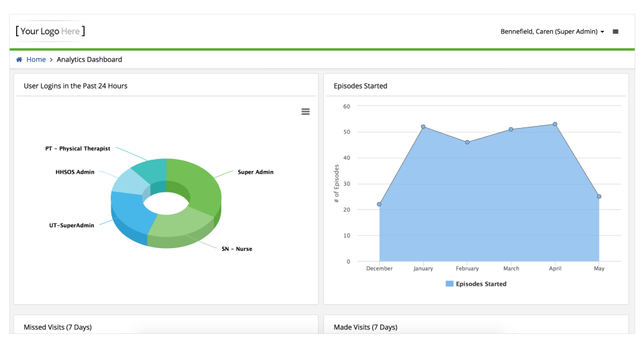The image size is (644, 348).
Task: Click the Analytics Dashboard breadcrumb text
Action: 89,60
